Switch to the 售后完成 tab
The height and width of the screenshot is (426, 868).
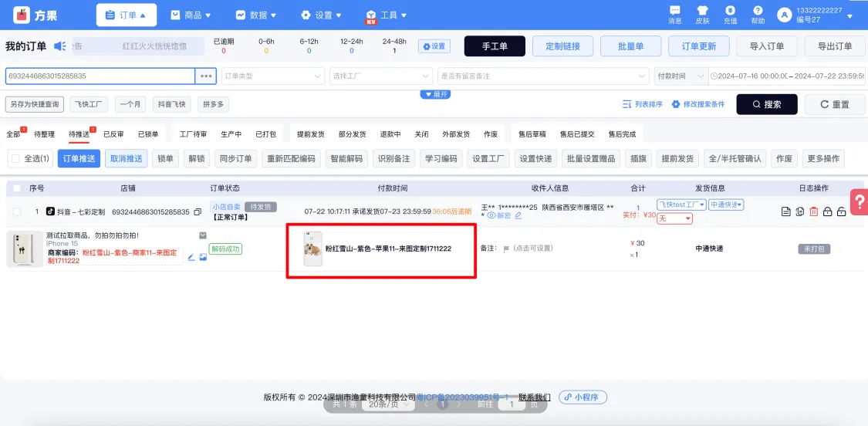(622, 134)
